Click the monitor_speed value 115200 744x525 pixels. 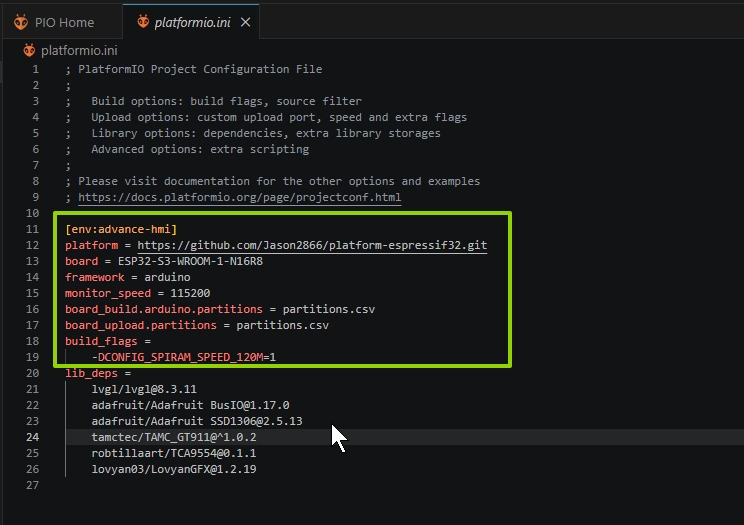pos(190,293)
